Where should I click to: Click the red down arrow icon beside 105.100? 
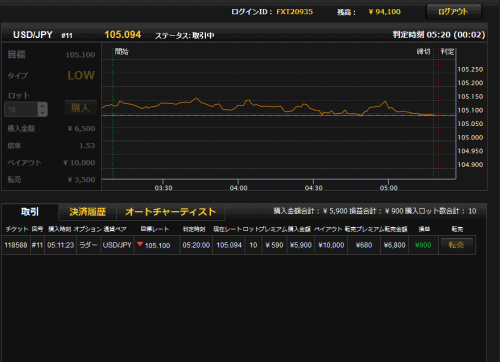click(140, 244)
